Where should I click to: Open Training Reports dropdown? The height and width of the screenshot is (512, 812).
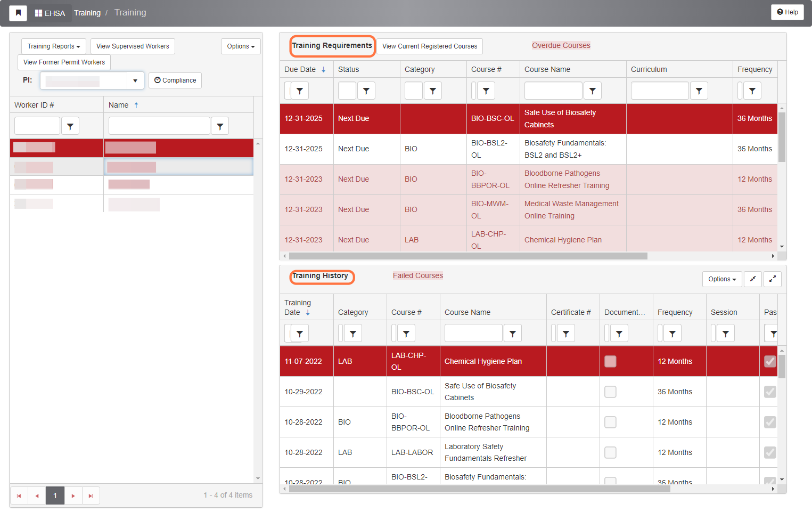54,46
